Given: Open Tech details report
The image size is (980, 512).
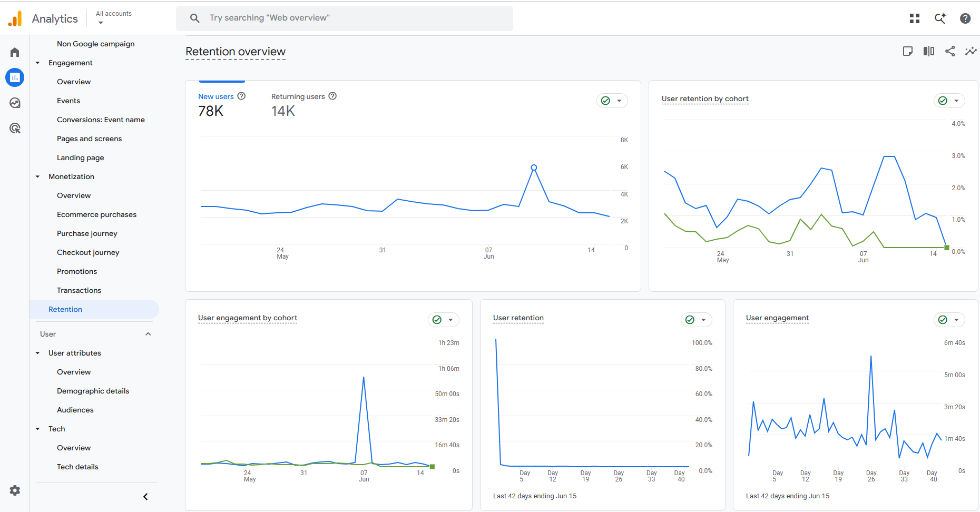Looking at the screenshot, I should pyautogui.click(x=77, y=467).
